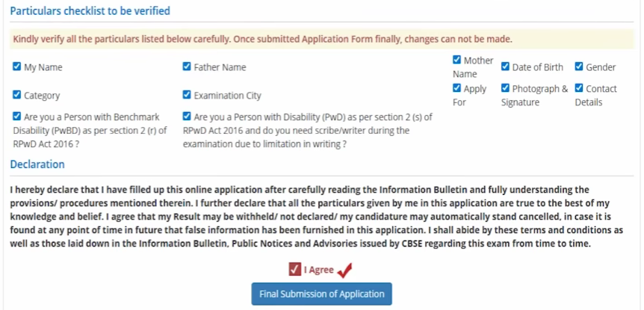Toggle the Examination City checkbox
The width and height of the screenshot is (644, 310).
(x=187, y=95)
